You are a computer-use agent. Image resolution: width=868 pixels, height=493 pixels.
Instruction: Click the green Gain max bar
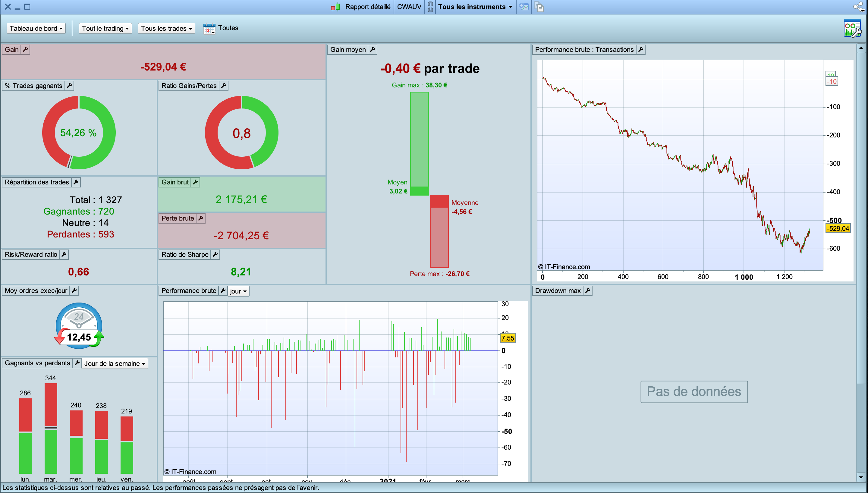click(420, 139)
